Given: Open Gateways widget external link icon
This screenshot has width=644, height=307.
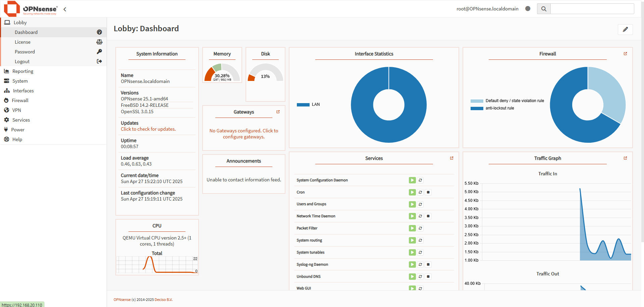Looking at the screenshot, I should [278, 112].
